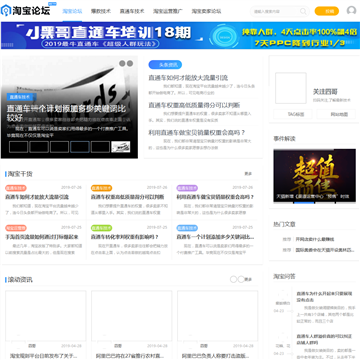Click the TAG标签 button
The height and width of the screenshot is (360, 360).
click(x=293, y=114)
